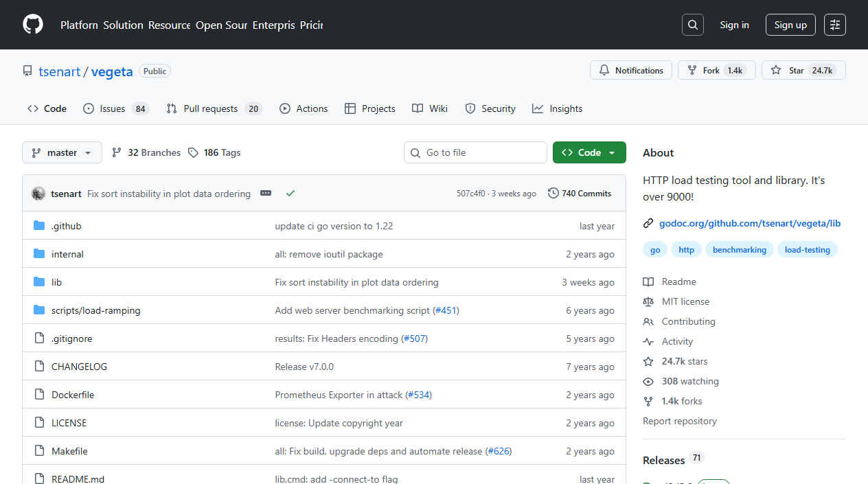Click the Sign up button
This screenshot has width=868, height=484.
(790, 25)
